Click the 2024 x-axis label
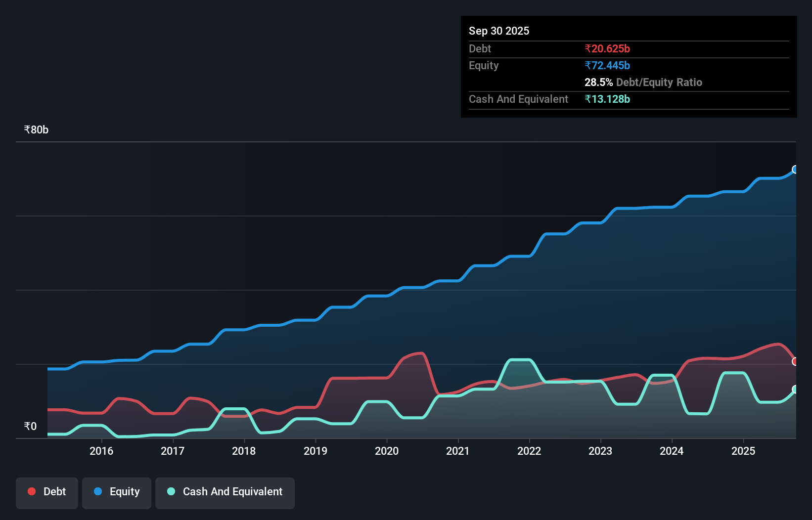This screenshot has height=520, width=812. pos(672,451)
